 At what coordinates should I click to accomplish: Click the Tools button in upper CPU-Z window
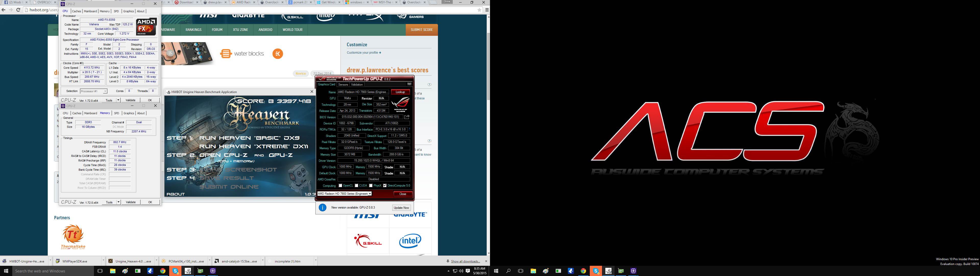tap(109, 100)
